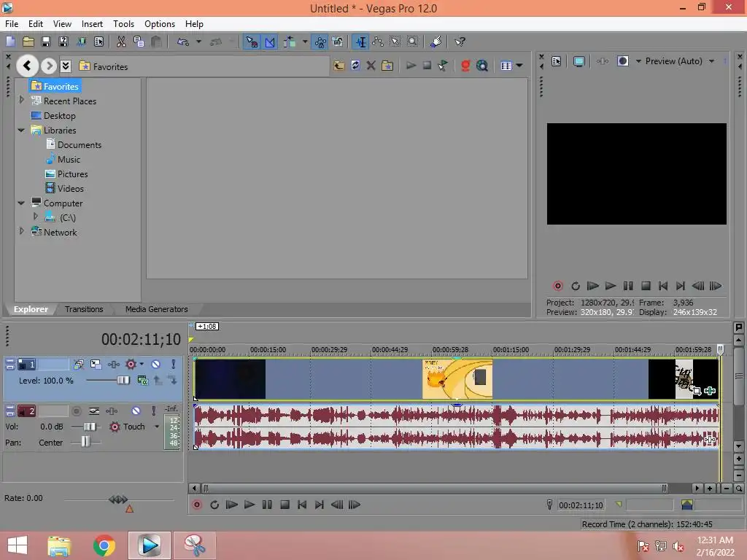Open the Tools menu
Screen dimensions: 747x560
[123, 24]
